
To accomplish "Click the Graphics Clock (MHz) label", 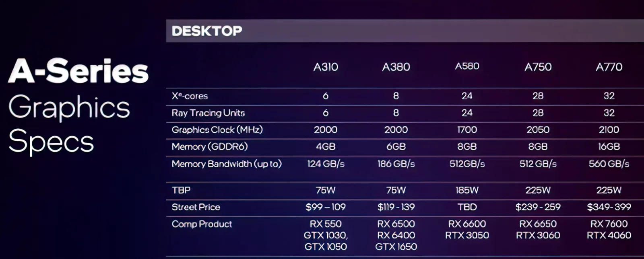I will pyautogui.click(x=217, y=130).
